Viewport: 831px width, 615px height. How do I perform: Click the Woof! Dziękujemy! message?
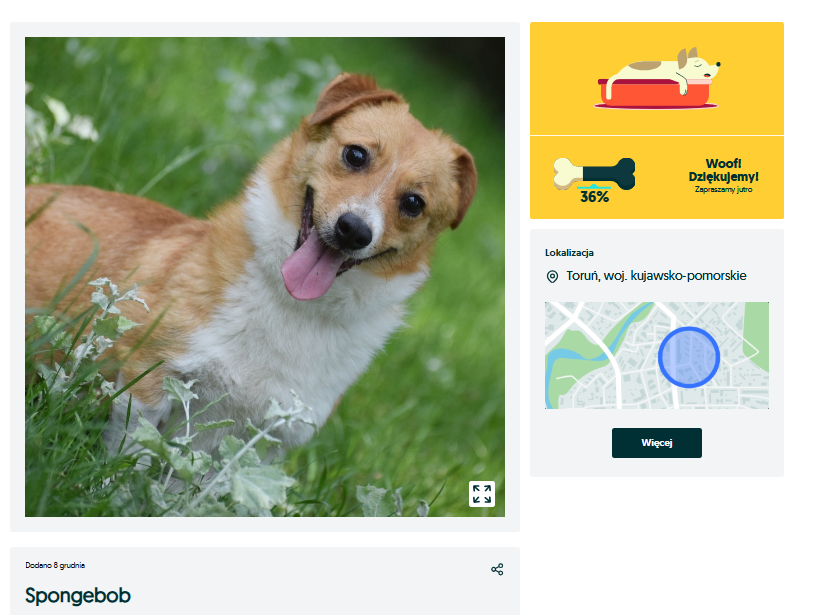click(723, 170)
